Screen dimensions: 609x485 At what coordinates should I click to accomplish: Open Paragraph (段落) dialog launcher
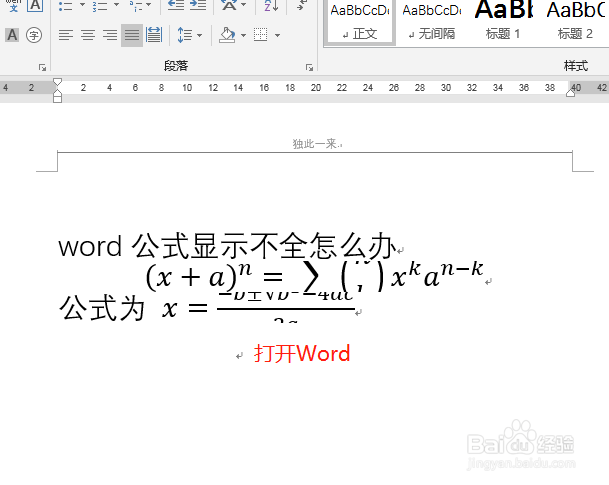309,68
